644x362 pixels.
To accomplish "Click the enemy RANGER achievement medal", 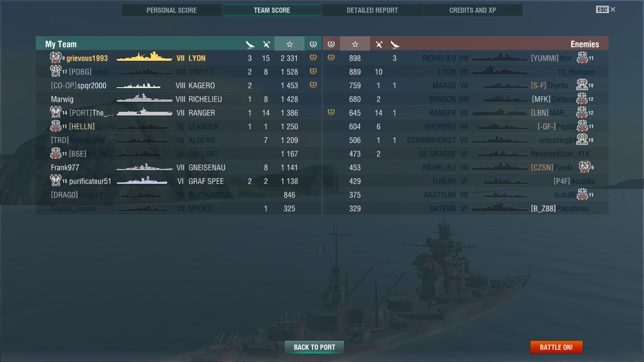I will coord(331,112).
